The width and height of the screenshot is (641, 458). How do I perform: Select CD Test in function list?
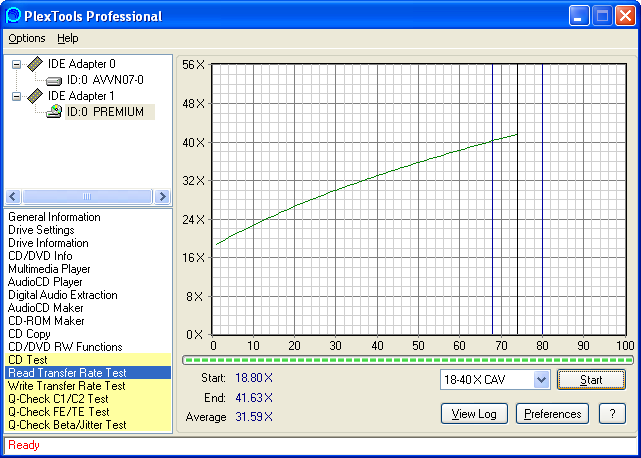87,360
